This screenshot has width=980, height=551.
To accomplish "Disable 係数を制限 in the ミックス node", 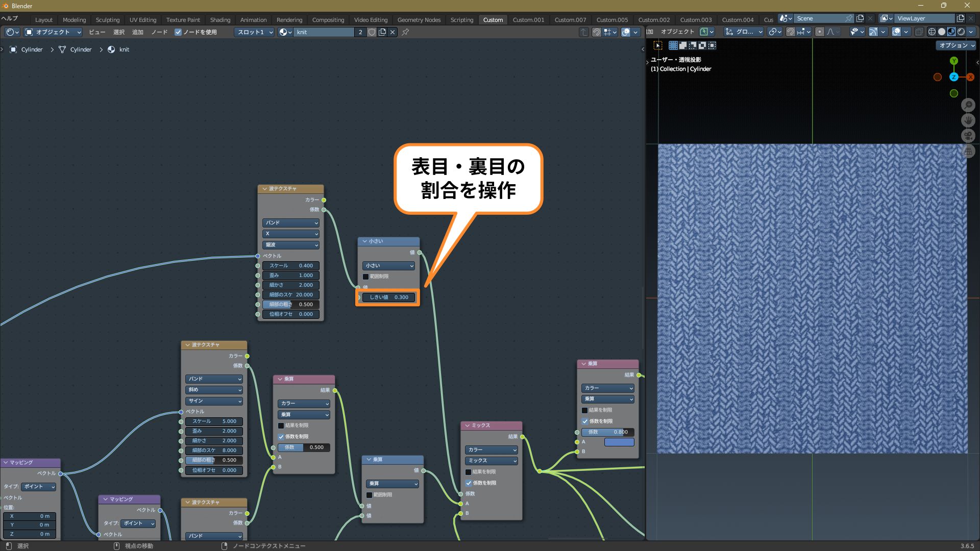I will point(469,483).
